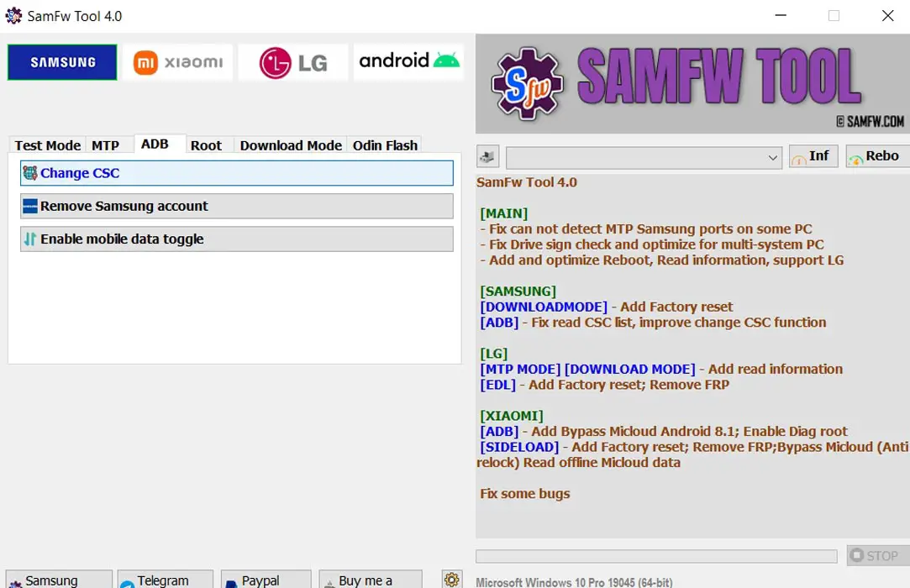Screen dimensions: 910x588
Task: Click the progress bar above status line
Action: click(x=656, y=557)
